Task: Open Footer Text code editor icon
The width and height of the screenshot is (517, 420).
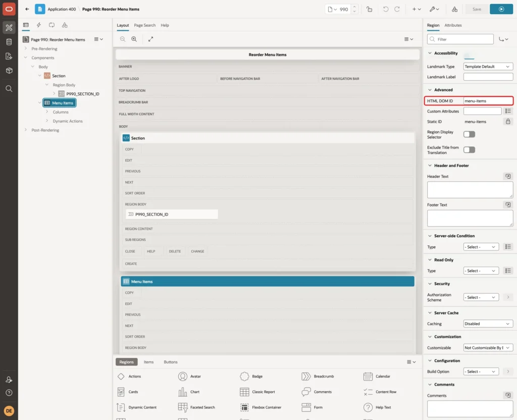Action: 508,205
